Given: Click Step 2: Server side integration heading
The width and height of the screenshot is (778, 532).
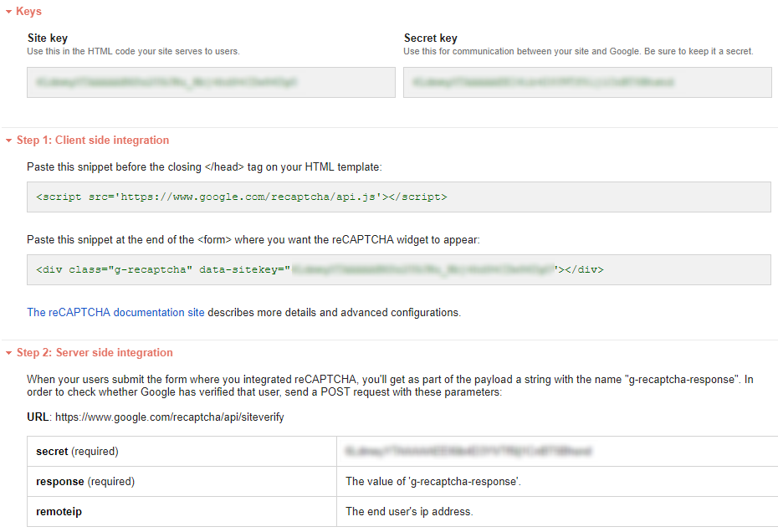Looking at the screenshot, I should click(x=95, y=353).
